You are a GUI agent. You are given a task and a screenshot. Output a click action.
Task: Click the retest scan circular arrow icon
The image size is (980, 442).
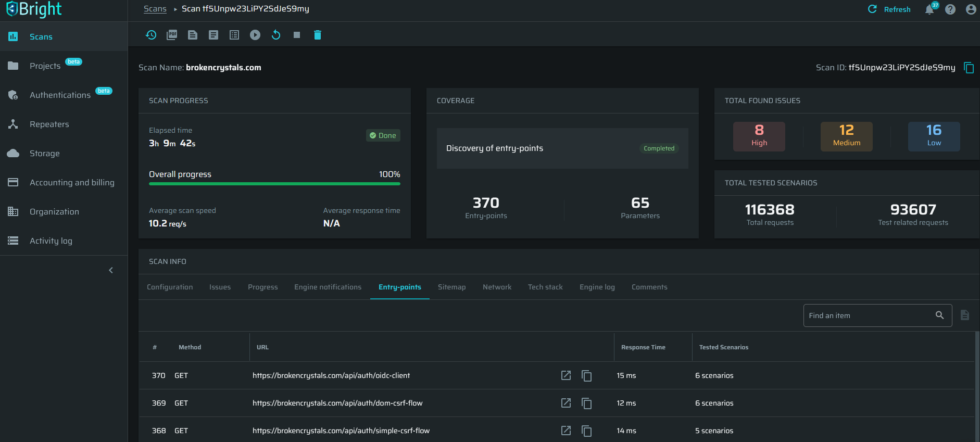point(276,35)
